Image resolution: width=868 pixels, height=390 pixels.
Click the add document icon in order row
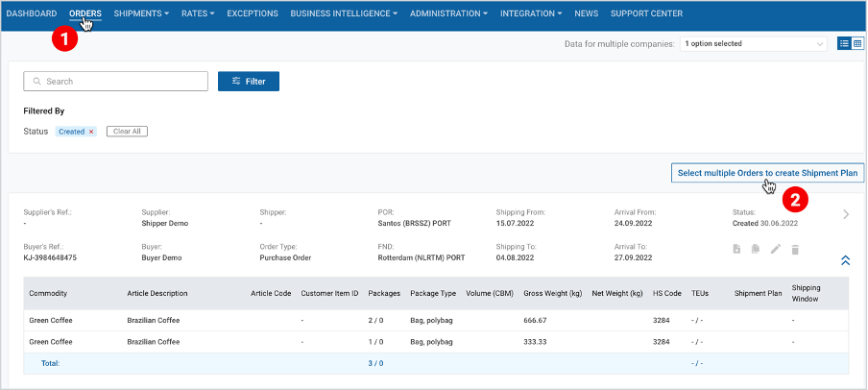pos(736,250)
